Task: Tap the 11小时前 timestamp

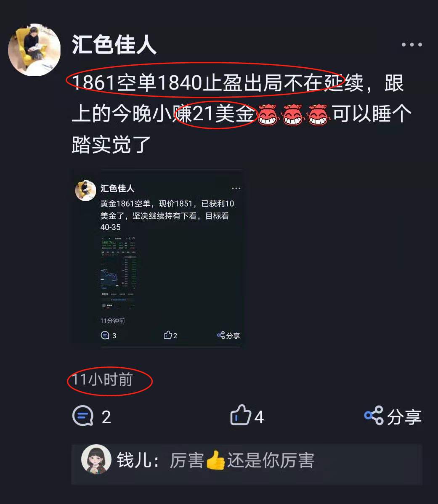Action: pos(102,379)
